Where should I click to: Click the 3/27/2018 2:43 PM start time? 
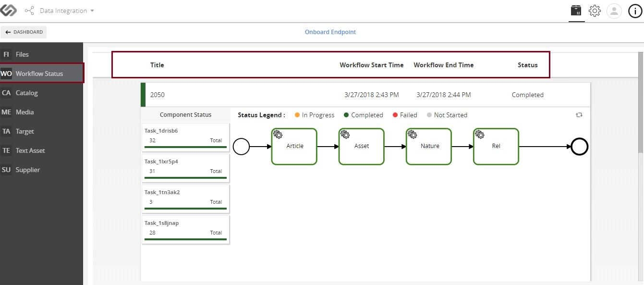[372, 95]
